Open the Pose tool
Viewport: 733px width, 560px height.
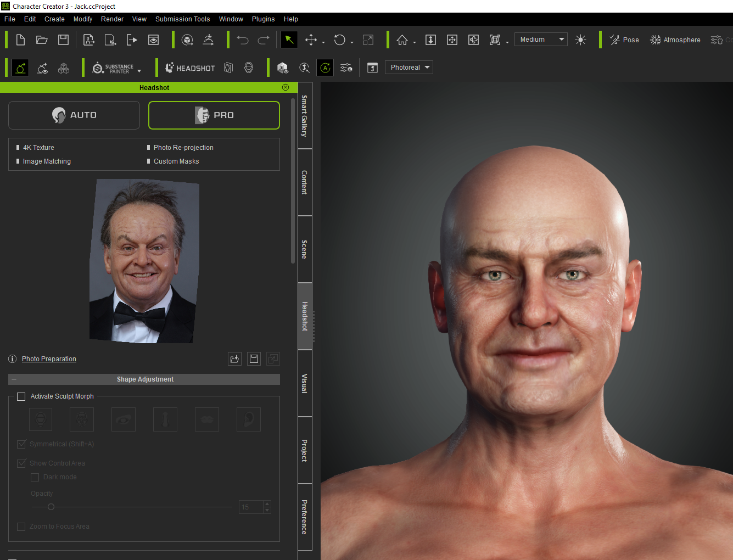tap(624, 40)
